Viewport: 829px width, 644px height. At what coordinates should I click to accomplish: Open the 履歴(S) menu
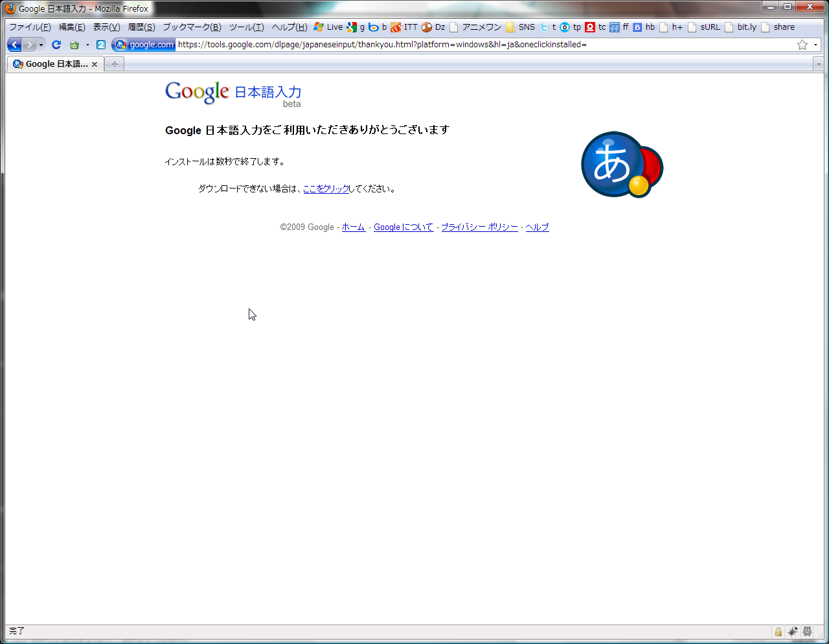point(141,27)
